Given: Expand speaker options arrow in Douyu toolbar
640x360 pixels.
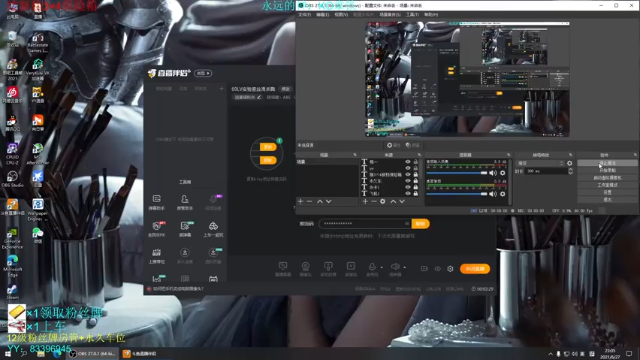Looking at the screenshot, I should point(404,267).
